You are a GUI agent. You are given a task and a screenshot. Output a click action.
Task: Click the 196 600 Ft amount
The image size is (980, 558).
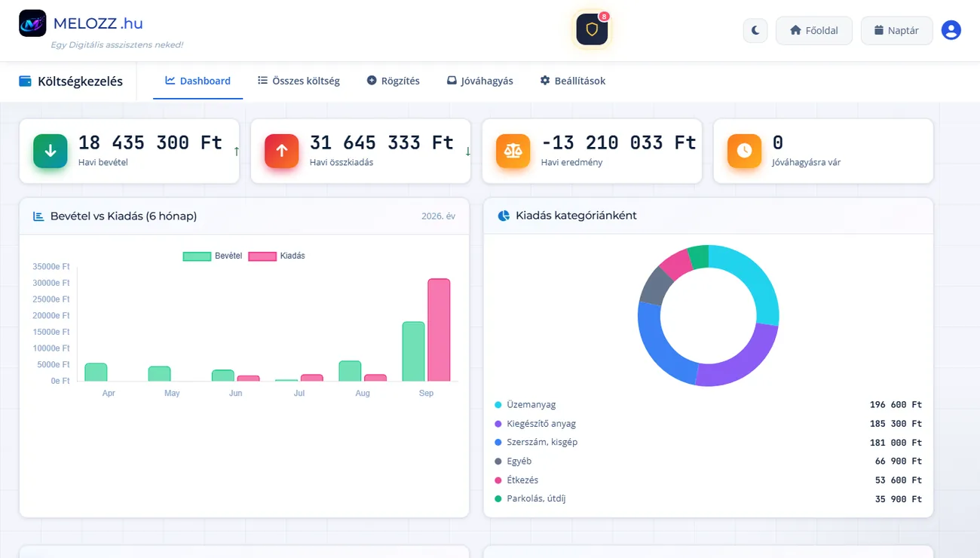click(896, 405)
